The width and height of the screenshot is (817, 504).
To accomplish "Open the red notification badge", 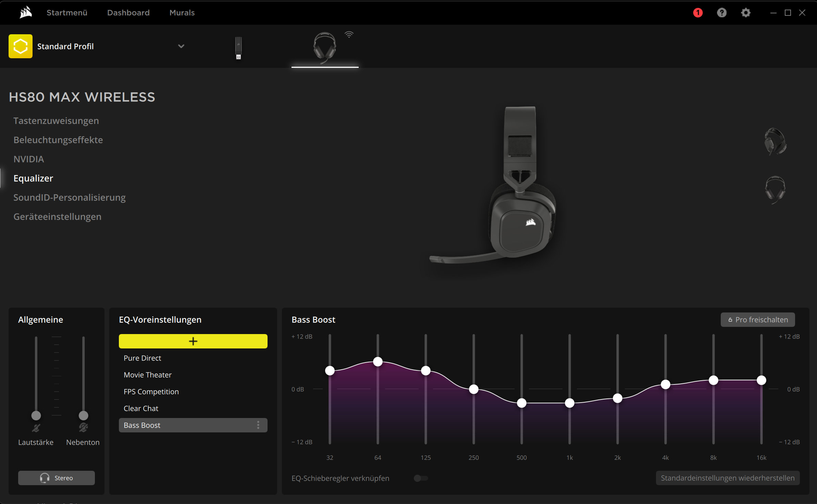I will [x=698, y=13].
